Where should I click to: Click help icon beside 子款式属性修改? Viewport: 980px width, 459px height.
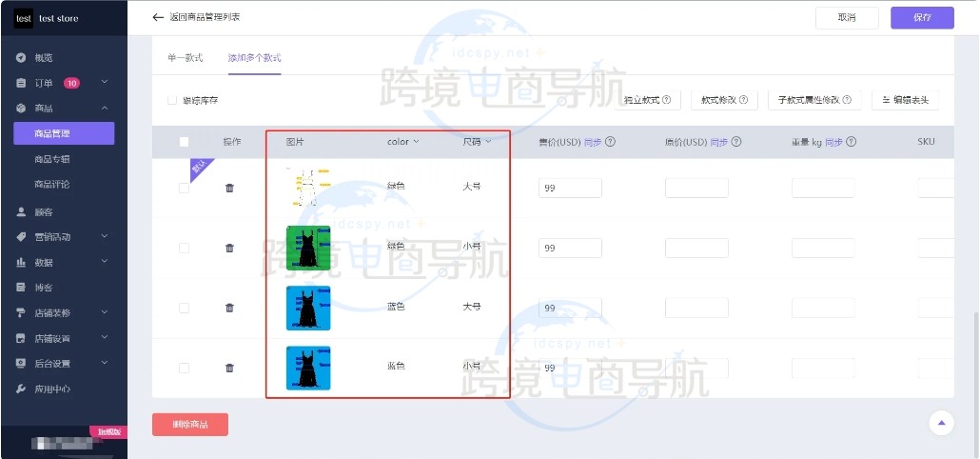click(x=847, y=100)
